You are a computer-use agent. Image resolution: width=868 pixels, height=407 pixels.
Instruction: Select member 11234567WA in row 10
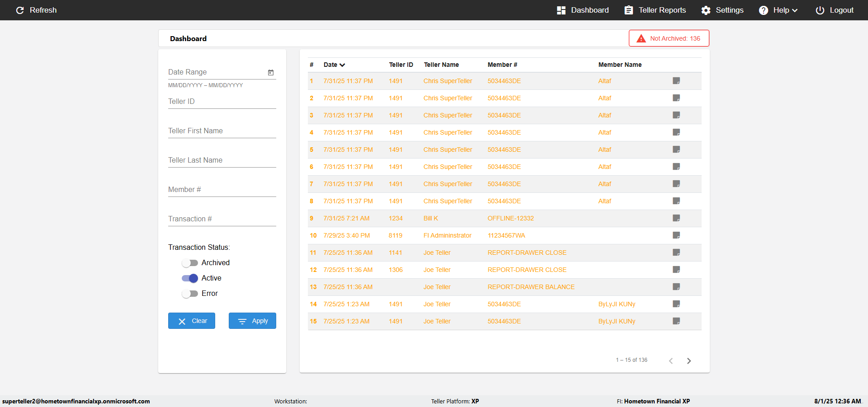pos(506,235)
